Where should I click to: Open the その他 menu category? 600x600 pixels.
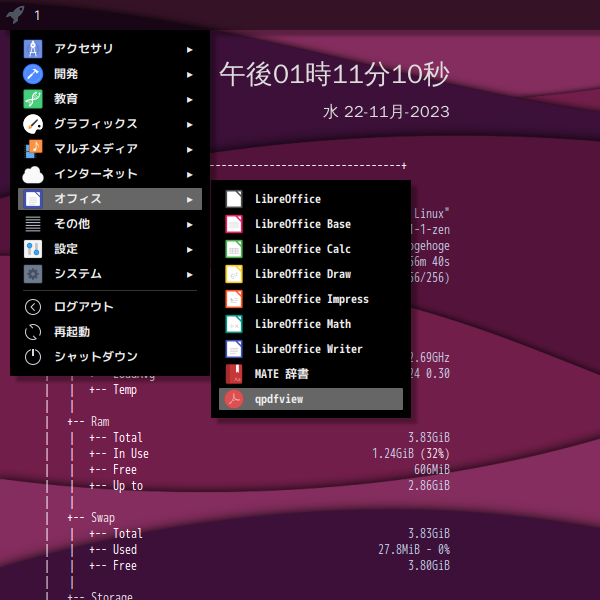pos(110,224)
